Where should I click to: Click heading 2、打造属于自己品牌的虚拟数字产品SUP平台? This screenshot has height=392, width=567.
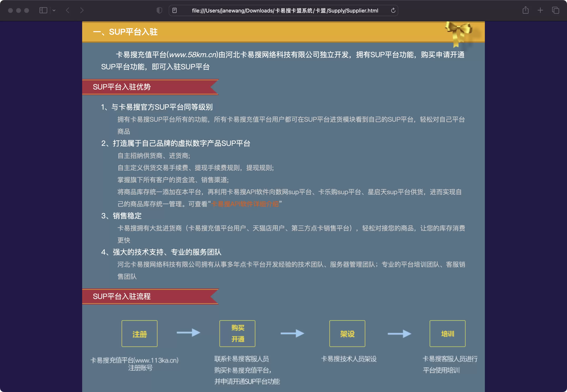click(176, 143)
